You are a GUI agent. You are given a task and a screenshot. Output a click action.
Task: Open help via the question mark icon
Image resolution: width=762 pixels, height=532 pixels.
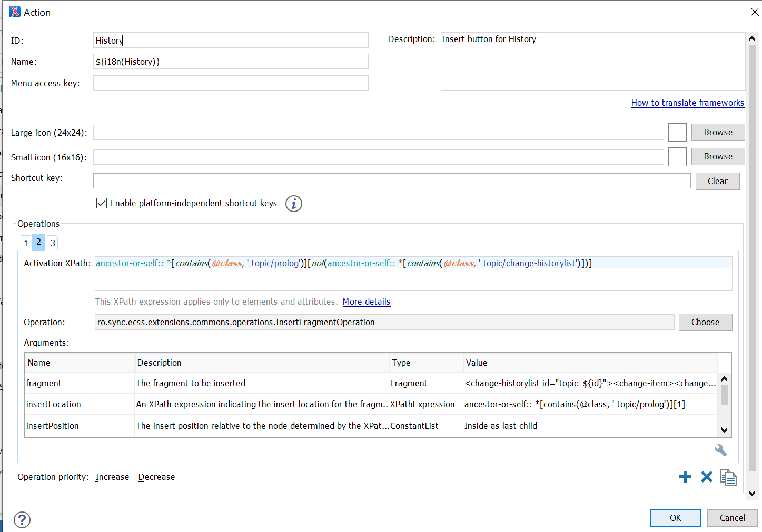coord(22,520)
